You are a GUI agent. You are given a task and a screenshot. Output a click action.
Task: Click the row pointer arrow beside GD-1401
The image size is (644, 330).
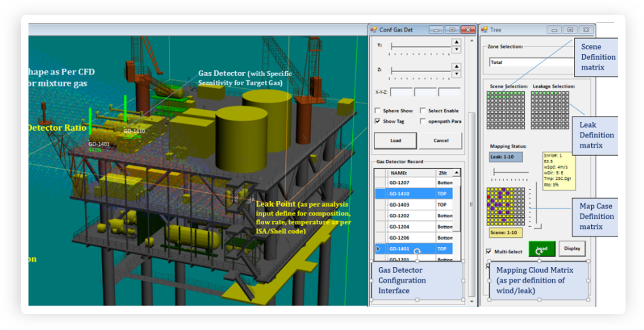(378, 249)
